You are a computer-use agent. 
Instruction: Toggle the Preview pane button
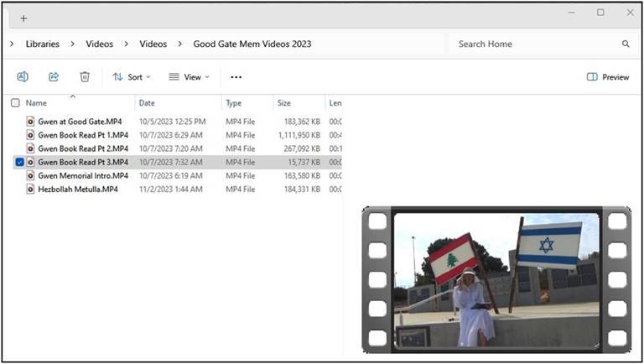(608, 77)
